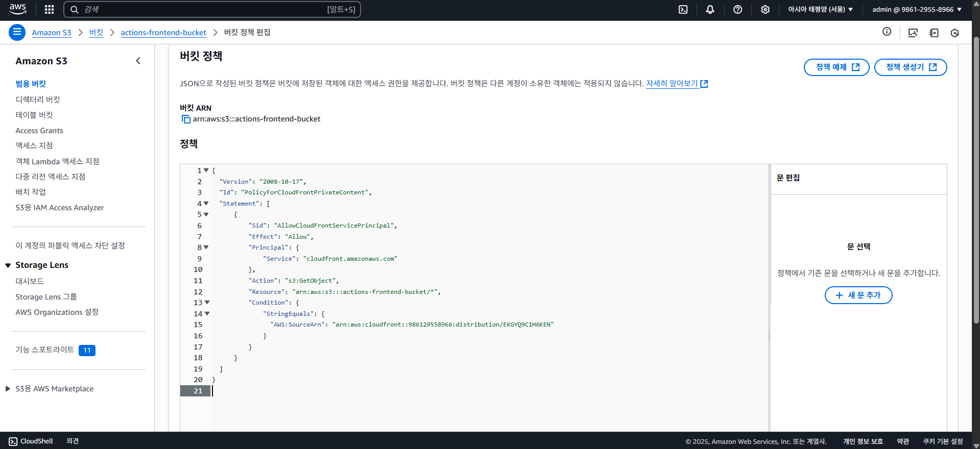The image size is (980, 449).
Task: Follow the 자세히 알아보기 link
Action: tap(677, 83)
